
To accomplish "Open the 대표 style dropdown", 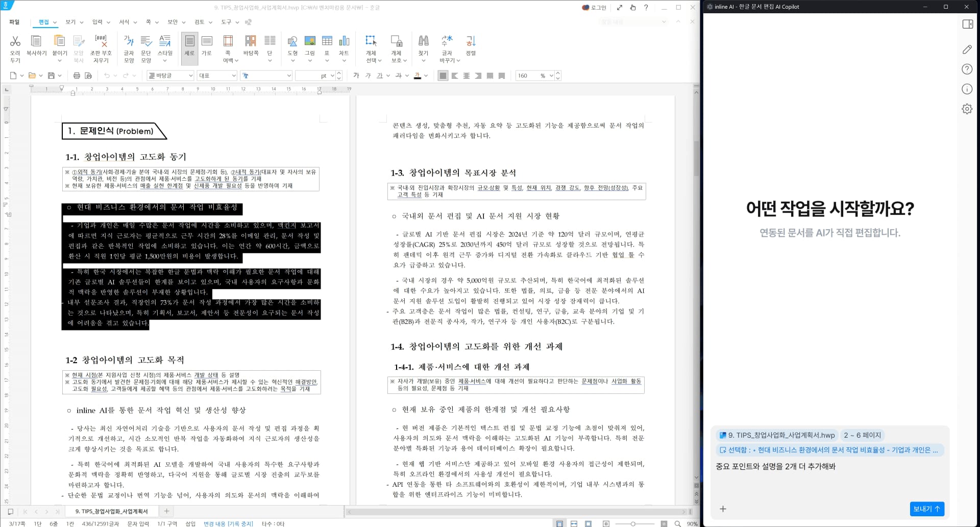I will click(x=217, y=75).
